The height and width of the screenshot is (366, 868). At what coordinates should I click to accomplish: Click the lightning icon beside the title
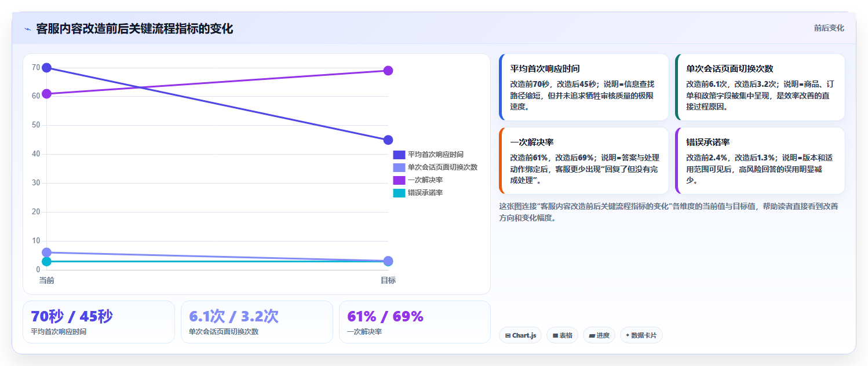point(27,29)
